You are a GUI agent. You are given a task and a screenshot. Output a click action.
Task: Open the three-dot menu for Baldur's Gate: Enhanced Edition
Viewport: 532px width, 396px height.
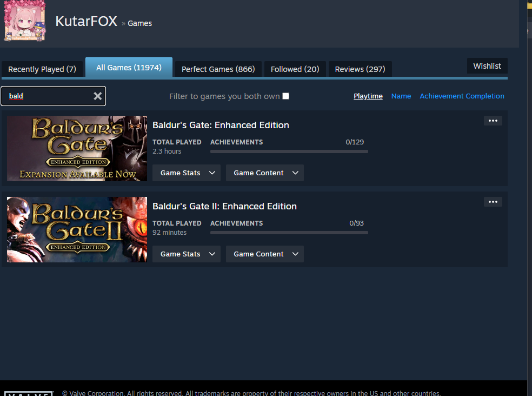coord(493,121)
